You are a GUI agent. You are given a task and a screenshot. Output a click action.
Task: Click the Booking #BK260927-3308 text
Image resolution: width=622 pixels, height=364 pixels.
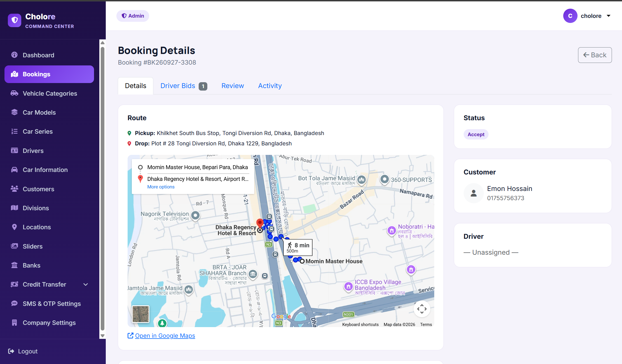(157, 62)
